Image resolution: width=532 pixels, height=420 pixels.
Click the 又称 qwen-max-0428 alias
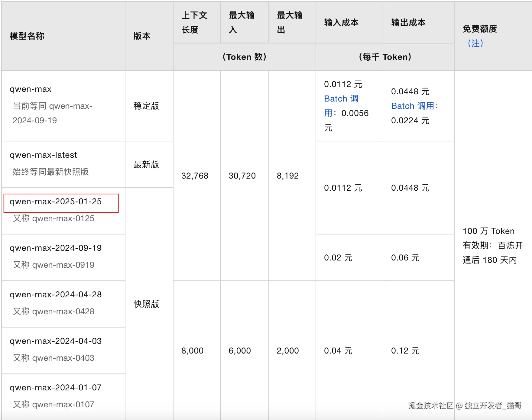pos(54,312)
